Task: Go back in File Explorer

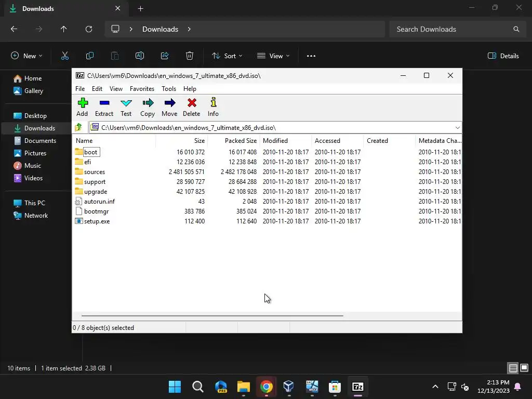Action: tap(14, 29)
